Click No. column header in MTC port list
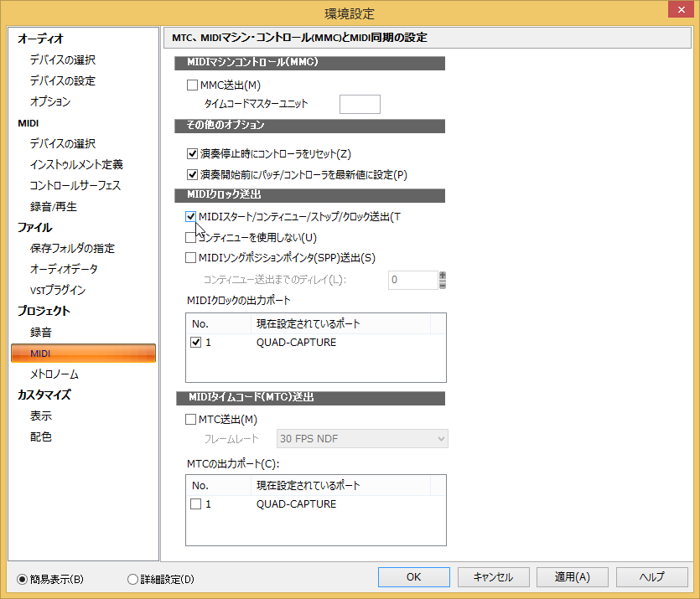Viewport: 700px width, 599px height. pyautogui.click(x=219, y=486)
